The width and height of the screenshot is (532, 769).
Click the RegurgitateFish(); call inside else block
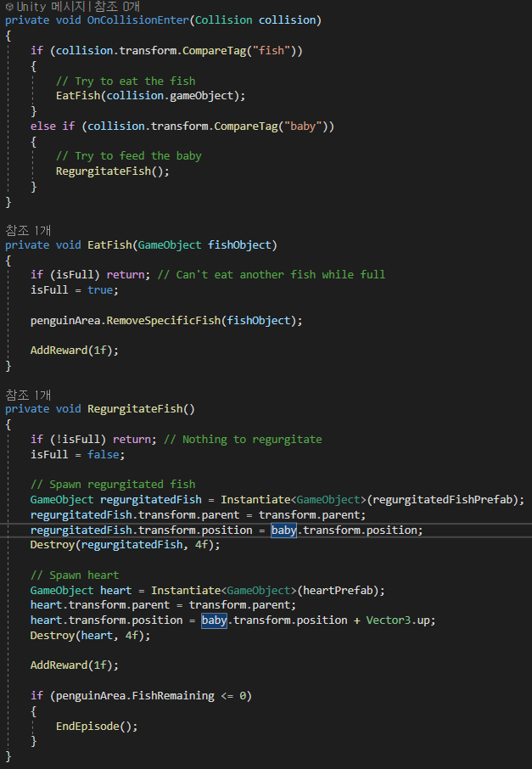(112, 171)
